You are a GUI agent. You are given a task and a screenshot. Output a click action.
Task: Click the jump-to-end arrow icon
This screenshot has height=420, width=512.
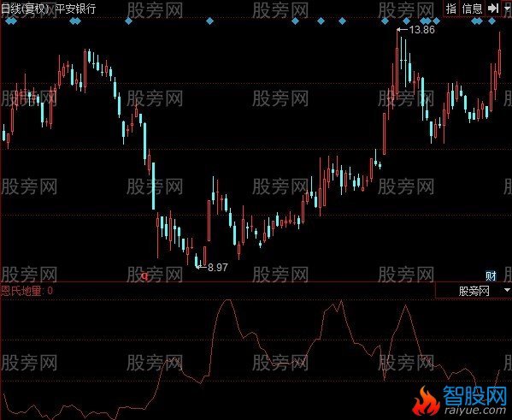click(x=492, y=9)
